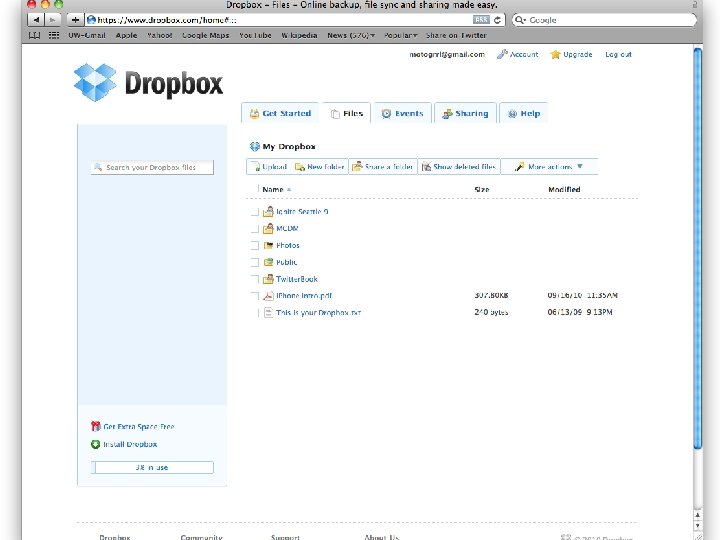Open the UW-Gmail bookmark

click(87, 35)
